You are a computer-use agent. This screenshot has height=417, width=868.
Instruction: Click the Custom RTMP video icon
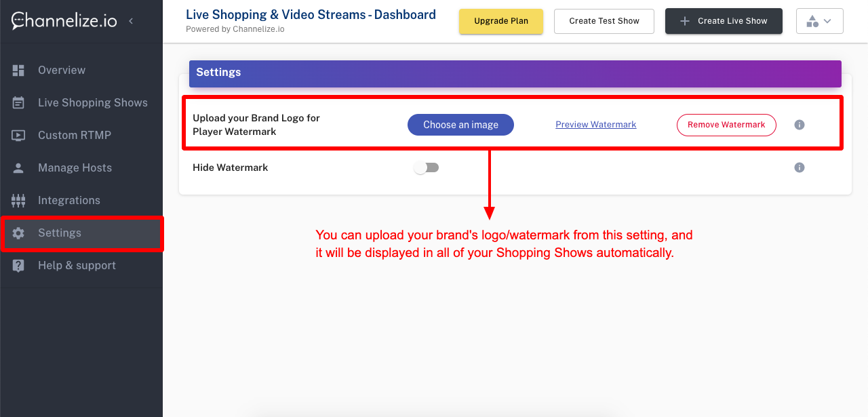pos(18,136)
